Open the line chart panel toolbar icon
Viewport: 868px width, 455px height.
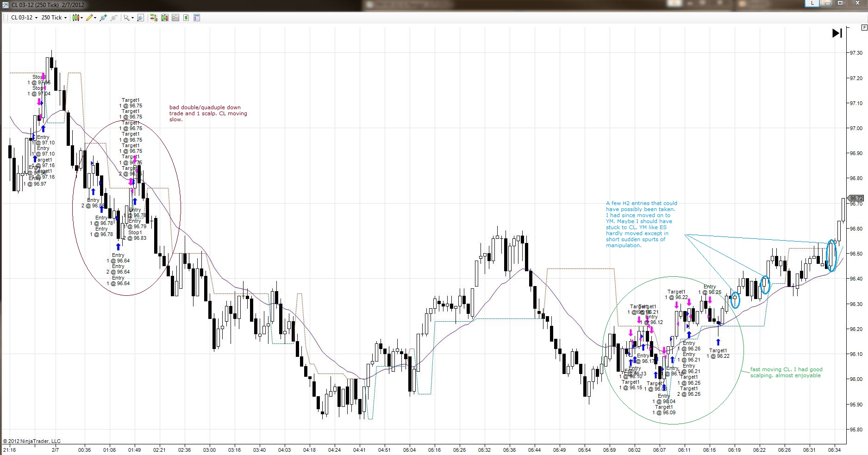click(175, 18)
